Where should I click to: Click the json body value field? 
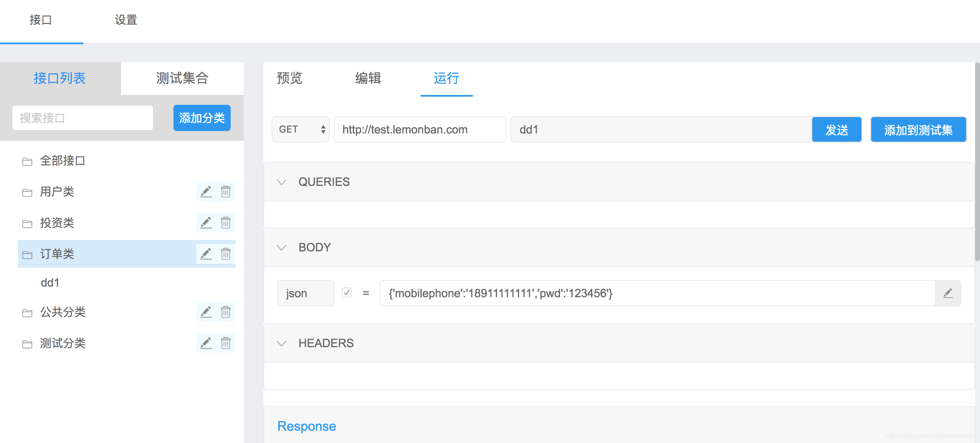click(x=658, y=293)
